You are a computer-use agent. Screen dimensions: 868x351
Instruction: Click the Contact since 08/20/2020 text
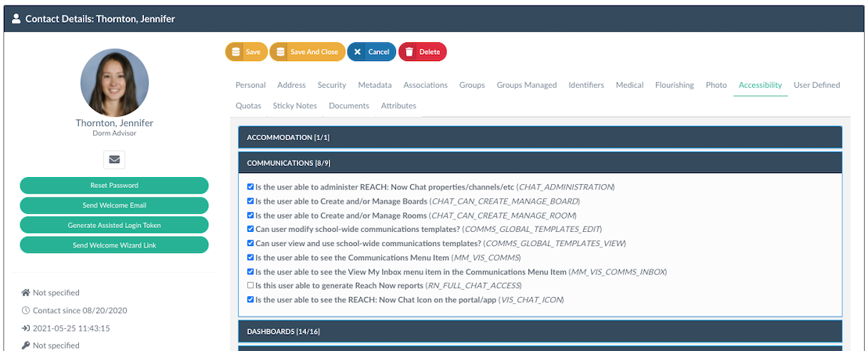[x=81, y=310]
